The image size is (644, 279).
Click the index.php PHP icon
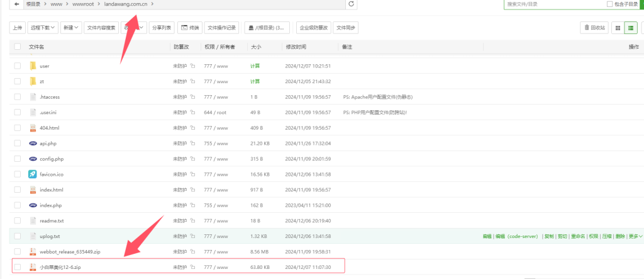click(33, 205)
